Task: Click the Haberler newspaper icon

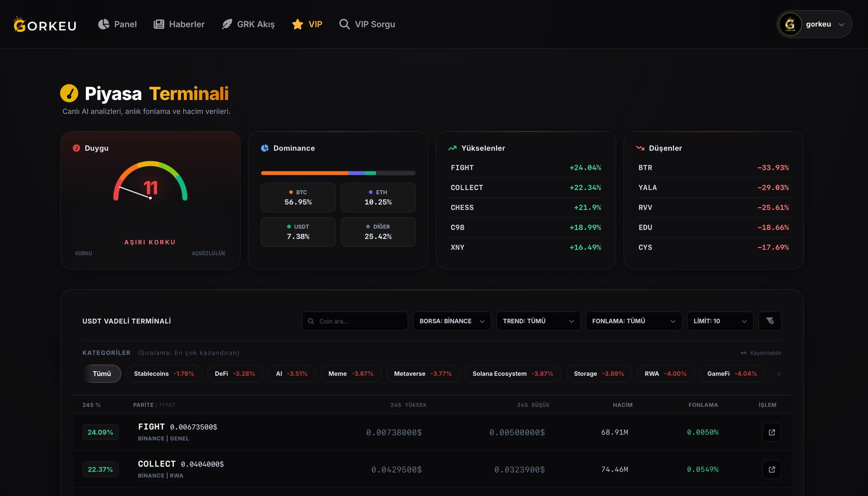Action: tap(159, 24)
